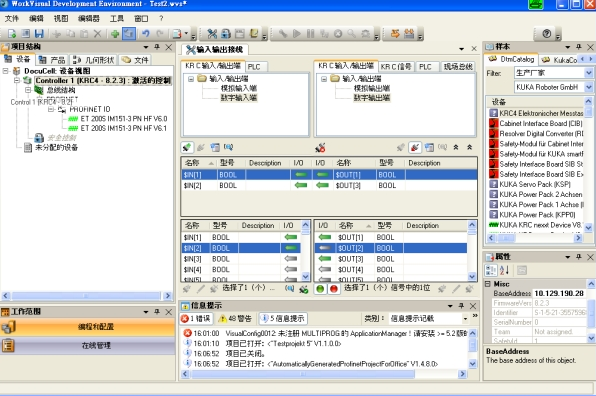
Task: Collapse the right 输入/输出端 folder node
Action: (323, 79)
